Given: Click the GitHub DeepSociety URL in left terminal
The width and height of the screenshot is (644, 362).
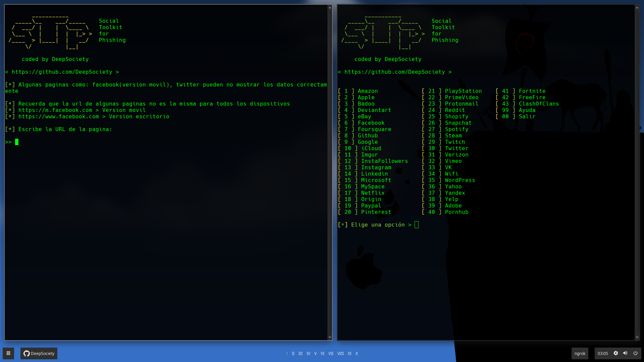Looking at the screenshot, I should [62, 72].
